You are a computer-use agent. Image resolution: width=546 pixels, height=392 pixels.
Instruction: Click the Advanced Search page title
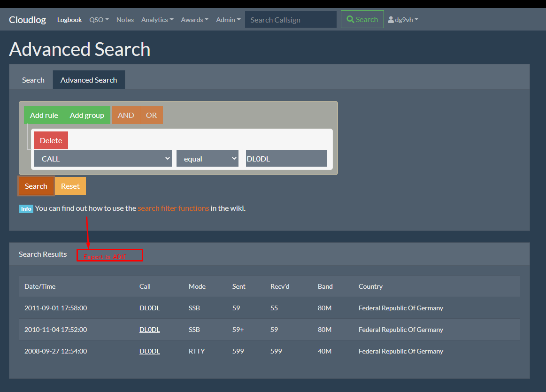[x=80, y=49]
